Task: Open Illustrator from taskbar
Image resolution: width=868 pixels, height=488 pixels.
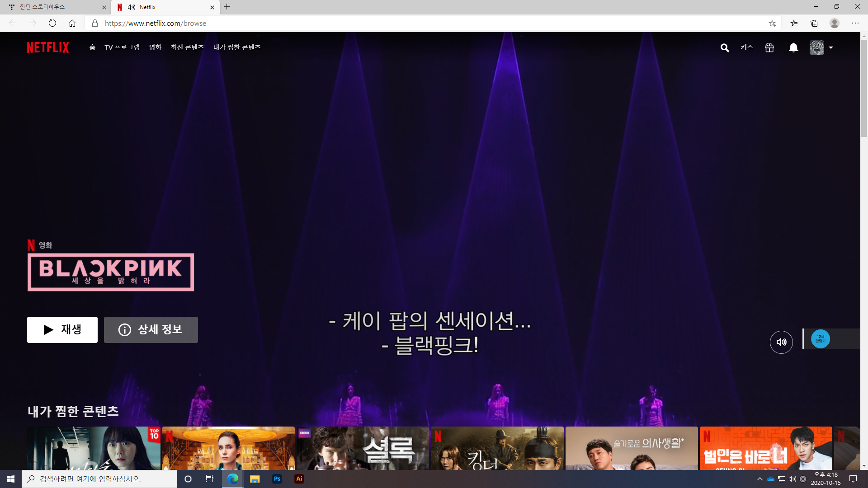Action: 299,479
